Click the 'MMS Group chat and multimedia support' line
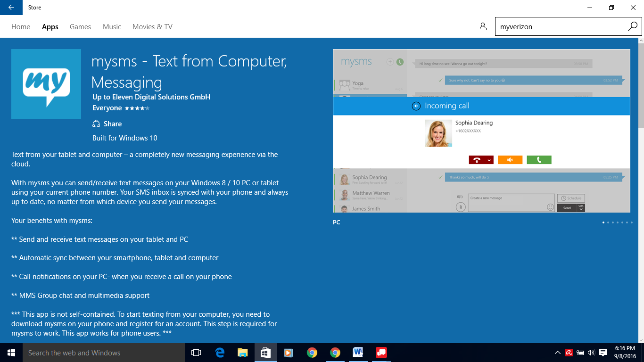 [x=80, y=296]
